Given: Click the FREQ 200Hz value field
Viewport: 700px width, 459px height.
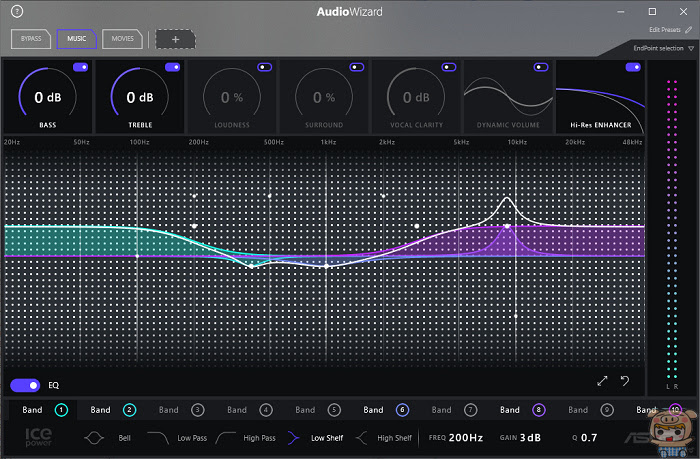Looking at the screenshot, I should click(466, 438).
